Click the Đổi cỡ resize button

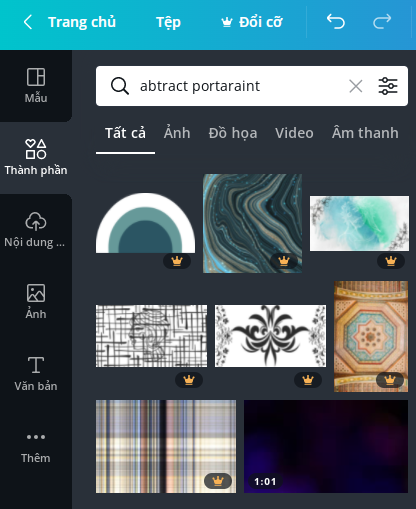(x=252, y=22)
